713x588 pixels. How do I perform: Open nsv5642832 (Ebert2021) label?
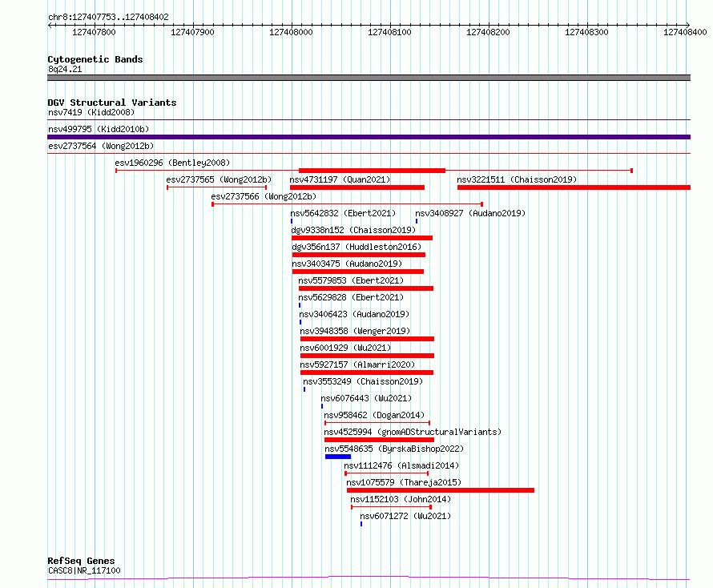(x=343, y=213)
